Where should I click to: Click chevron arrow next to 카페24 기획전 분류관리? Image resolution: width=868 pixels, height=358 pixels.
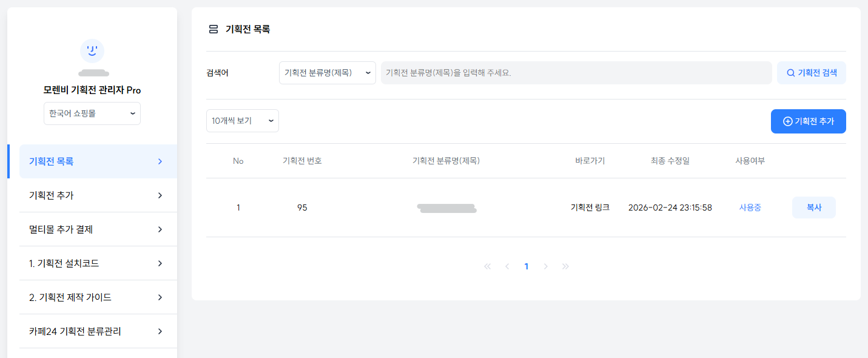pyautogui.click(x=160, y=331)
